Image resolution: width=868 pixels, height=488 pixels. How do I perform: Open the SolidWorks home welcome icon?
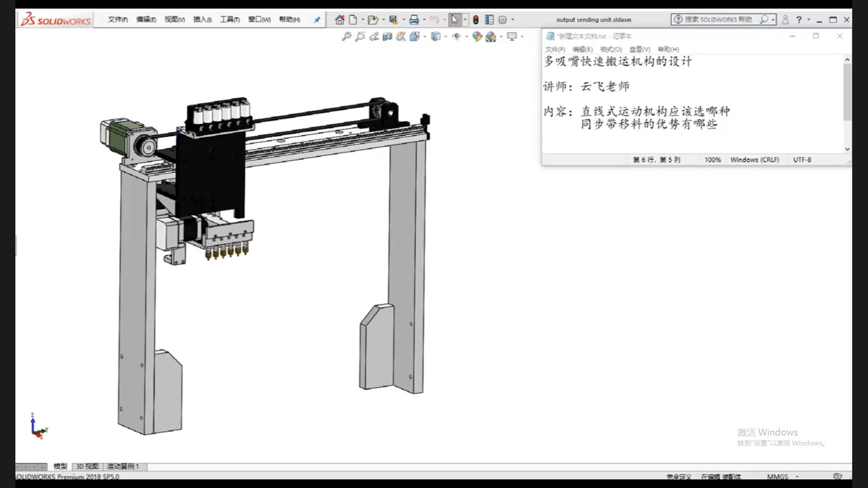pyautogui.click(x=340, y=19)
